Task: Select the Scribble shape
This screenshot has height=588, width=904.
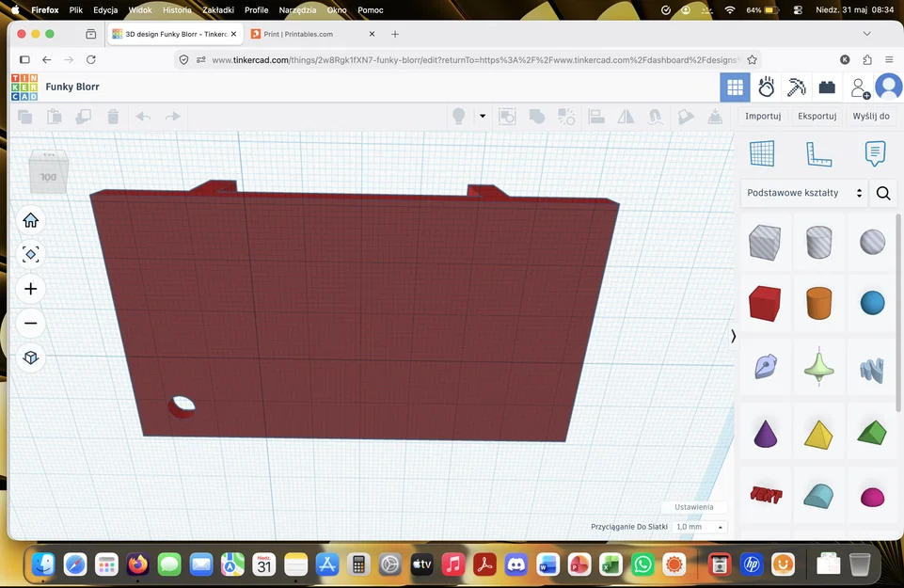Action: 872,370
